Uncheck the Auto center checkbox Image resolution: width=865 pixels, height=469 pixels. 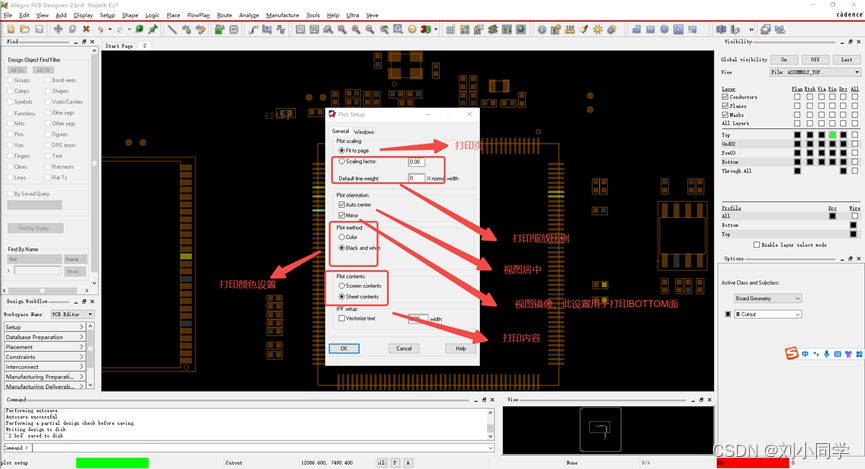pos(342,204)
